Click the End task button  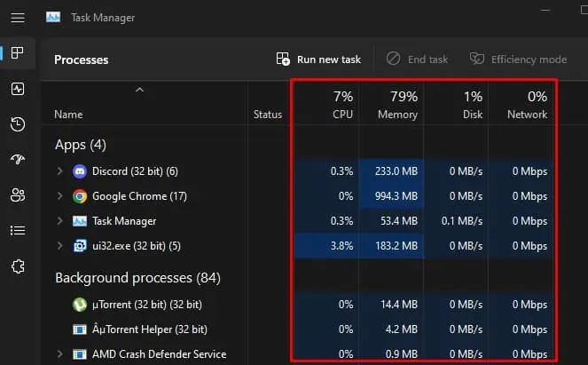pyautogui.click(x=417, y=60)
